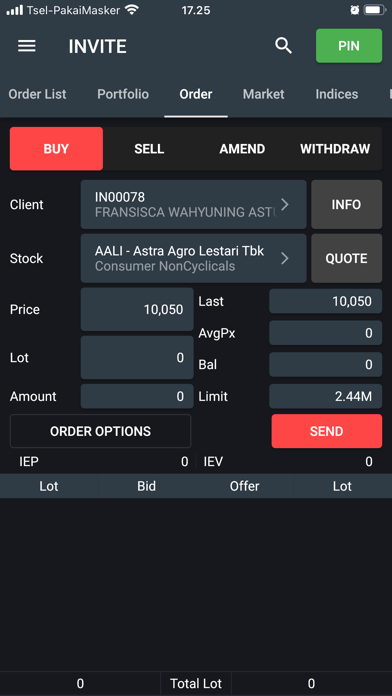Tap the Wi-Fi status icon
This screenshot has width=392, height=696.
point(132,9)
